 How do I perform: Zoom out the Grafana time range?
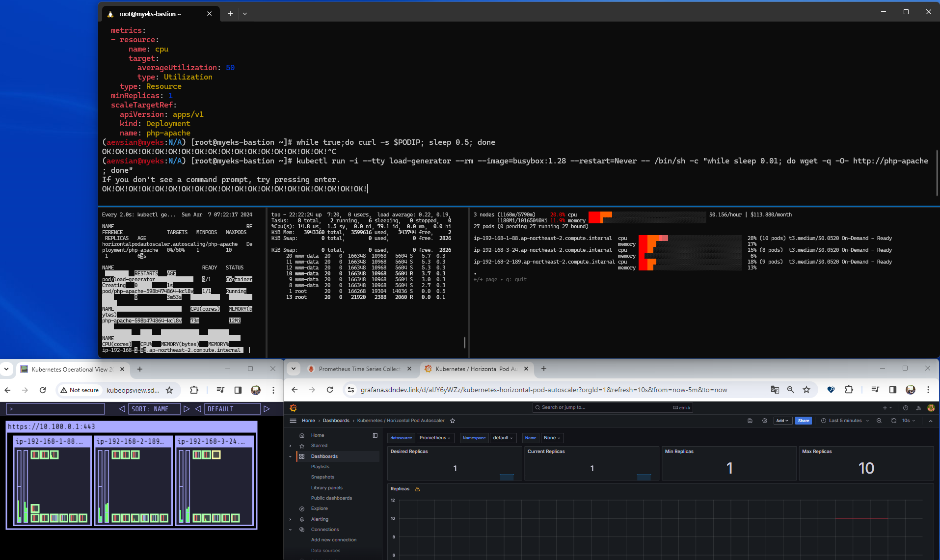pyautogui.click(x=879, y=421)
